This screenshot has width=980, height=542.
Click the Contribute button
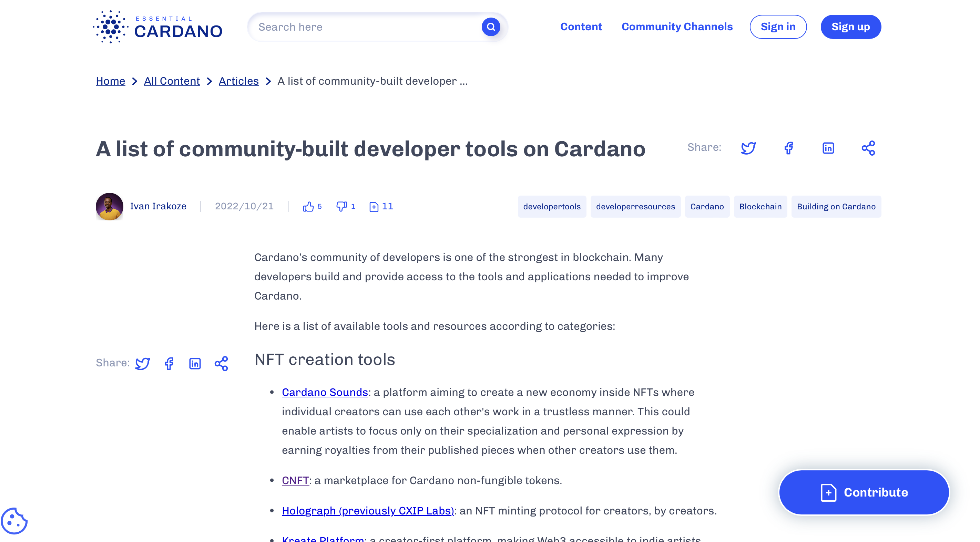click(864, 492)
